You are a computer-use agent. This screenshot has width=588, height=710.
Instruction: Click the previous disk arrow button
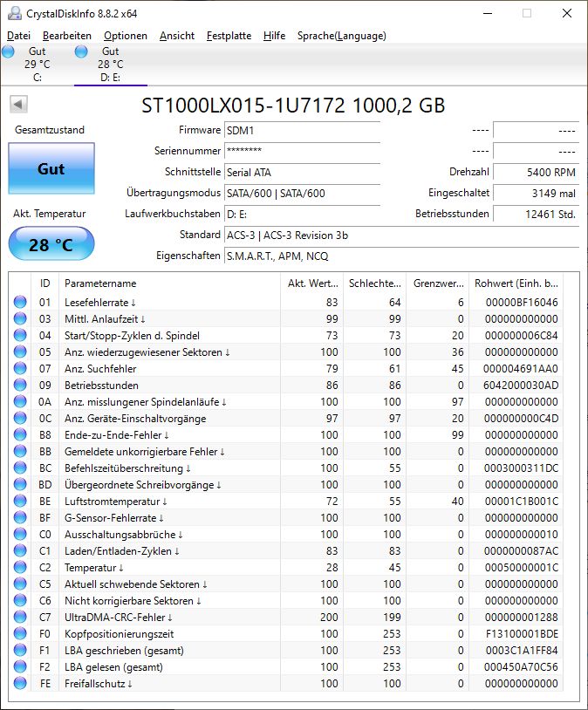pos(18,105)
